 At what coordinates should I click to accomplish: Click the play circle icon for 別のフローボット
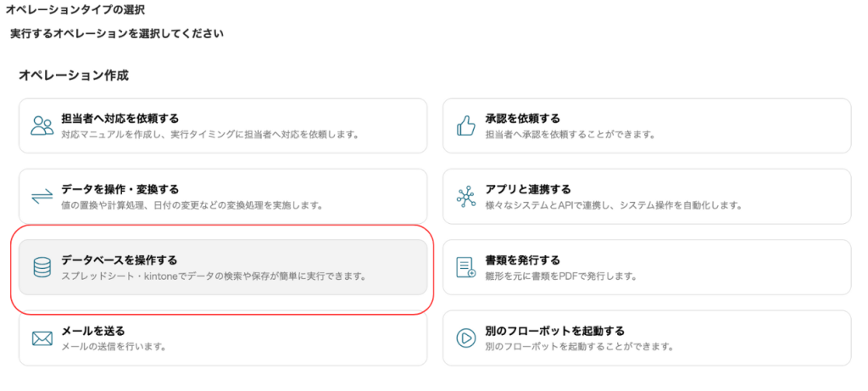pos(465,338)
